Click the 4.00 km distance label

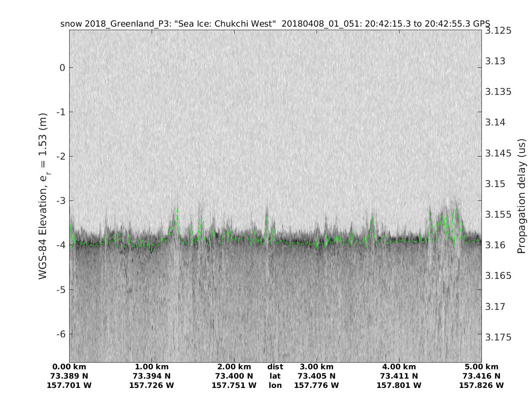[399, 367]
